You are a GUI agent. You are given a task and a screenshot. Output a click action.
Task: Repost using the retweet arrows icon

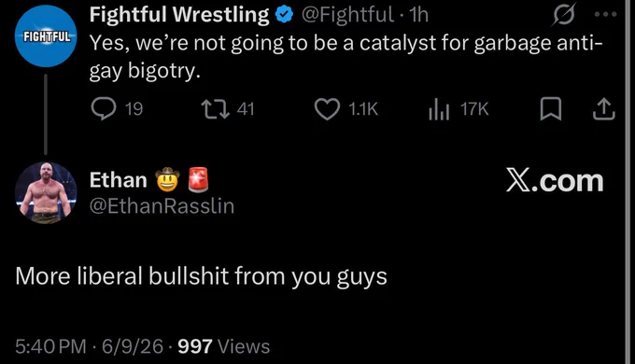point(216,109)
